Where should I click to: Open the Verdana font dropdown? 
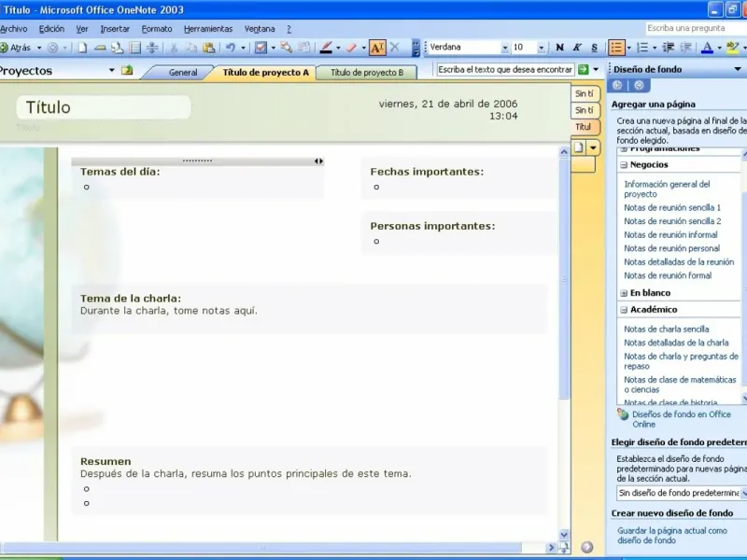pyautogui.click(x=504, y=48)
